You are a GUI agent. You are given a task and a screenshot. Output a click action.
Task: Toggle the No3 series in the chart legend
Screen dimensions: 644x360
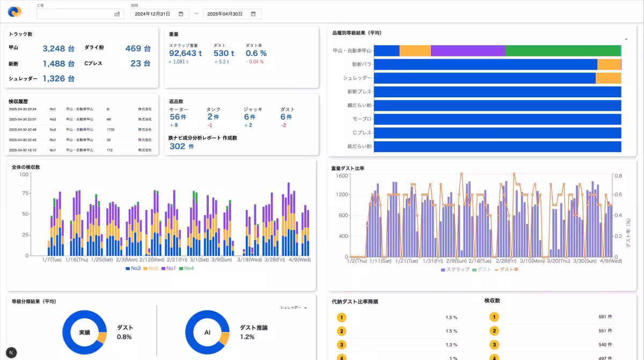point(133,268)
